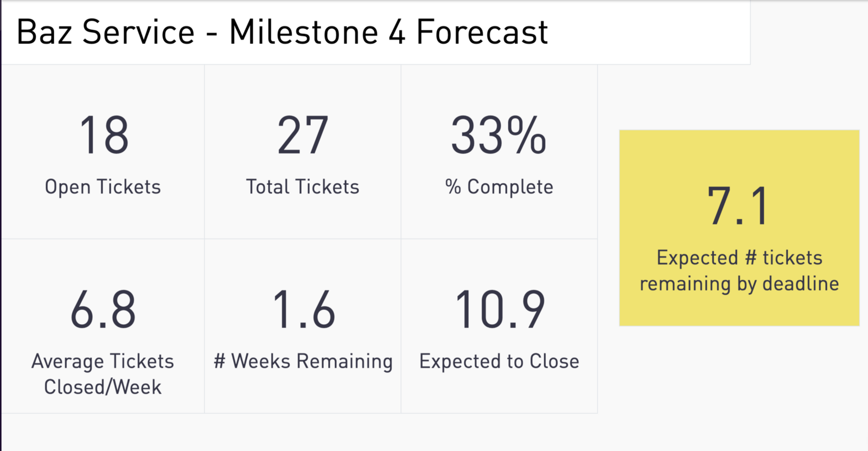Click the yellow expected tickets remaining tile

point(739,228)
